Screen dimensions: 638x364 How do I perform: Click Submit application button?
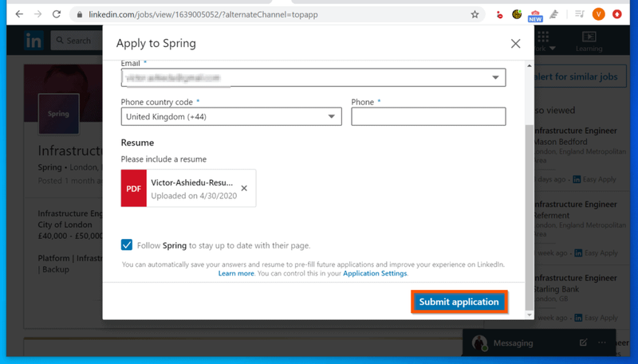pos(459,302)
